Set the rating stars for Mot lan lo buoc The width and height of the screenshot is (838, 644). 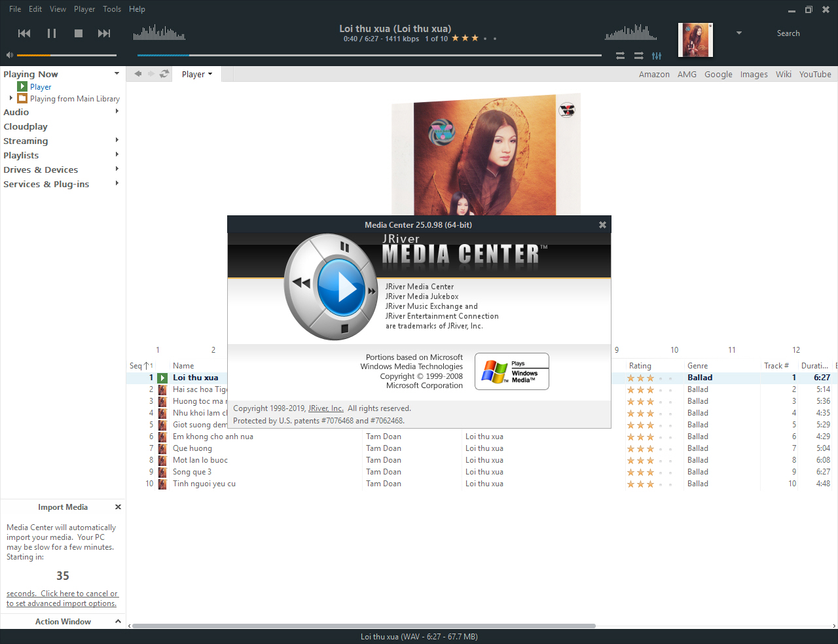650,460
